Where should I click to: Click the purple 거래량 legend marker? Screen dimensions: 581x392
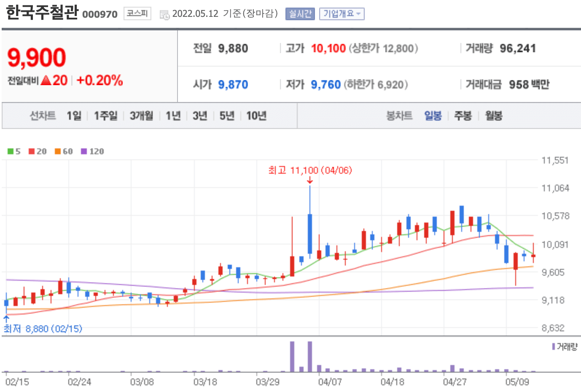[554, 346]
